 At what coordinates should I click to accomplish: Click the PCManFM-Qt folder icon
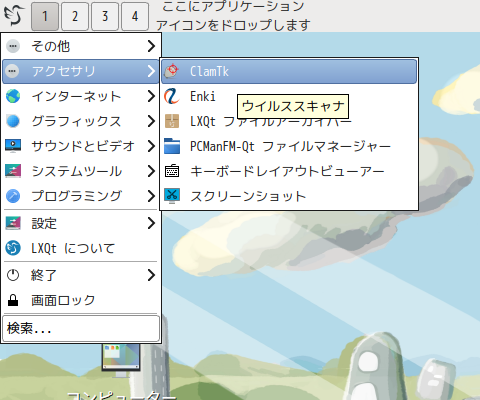point(172,146)
